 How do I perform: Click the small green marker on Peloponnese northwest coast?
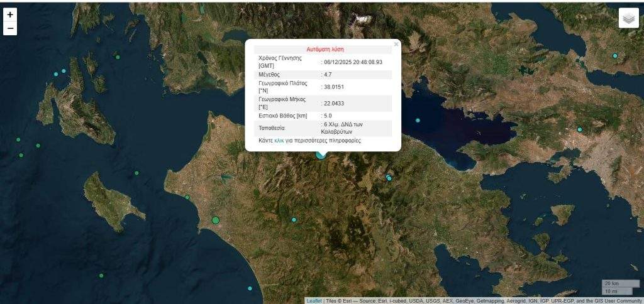tap(187, 197)
